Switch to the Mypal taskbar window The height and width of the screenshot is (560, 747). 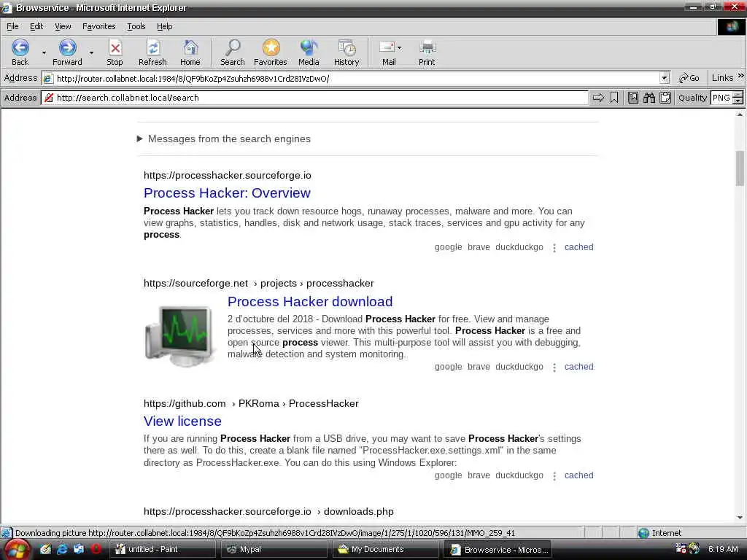pos(274,550)
